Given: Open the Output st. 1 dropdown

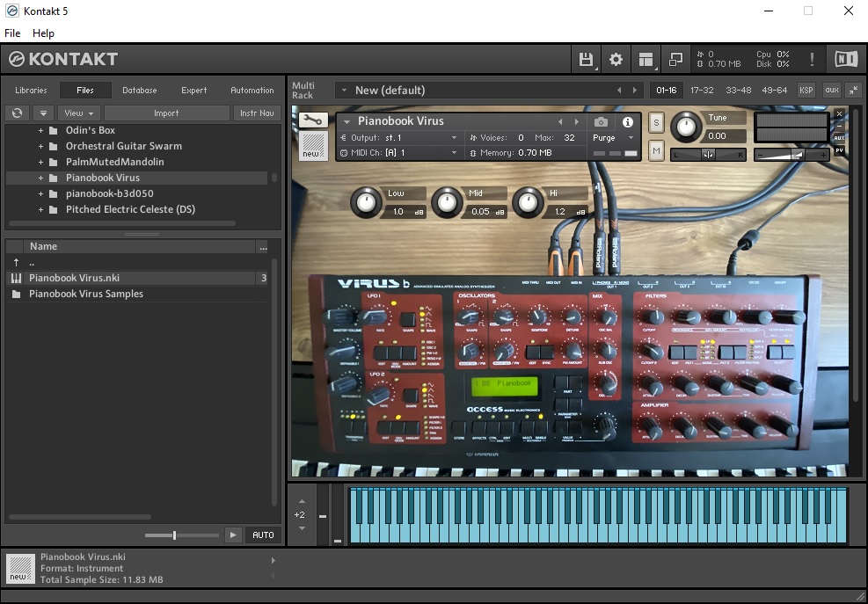Looking at the screenshot, I should (398, 138).
